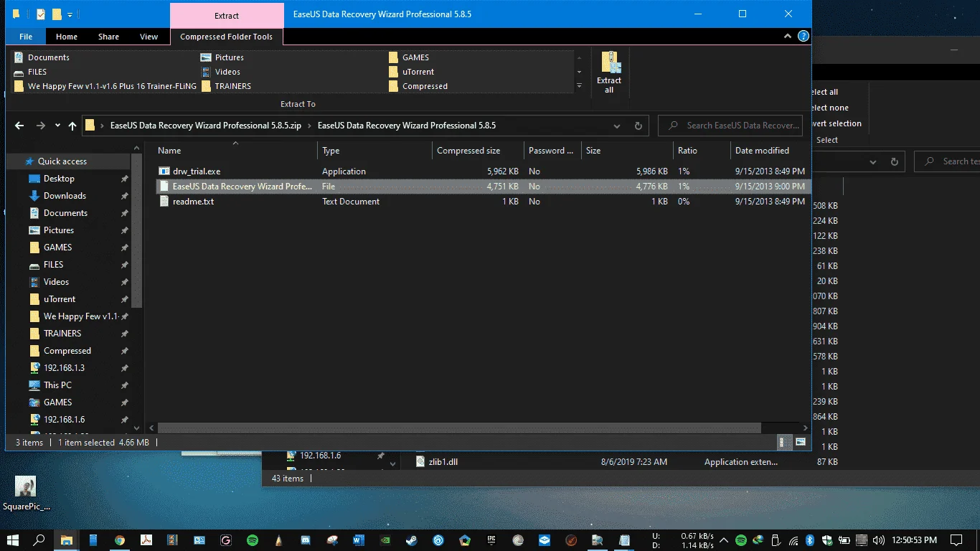Open the Action Center notifications icon
Screen dimensions: 980x551
pyautogui.click(x=956, y=540)
